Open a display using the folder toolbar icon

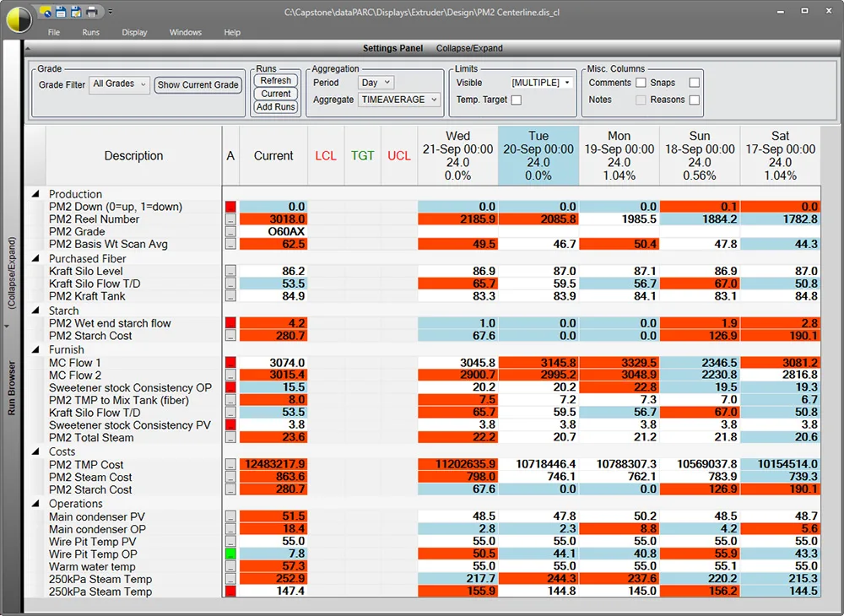(46, 11)
